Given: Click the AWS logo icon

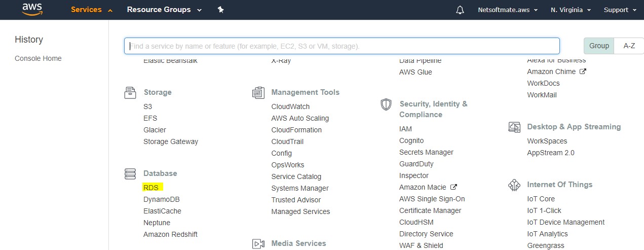Looking at the screenshot, I should tap(31, 10).
